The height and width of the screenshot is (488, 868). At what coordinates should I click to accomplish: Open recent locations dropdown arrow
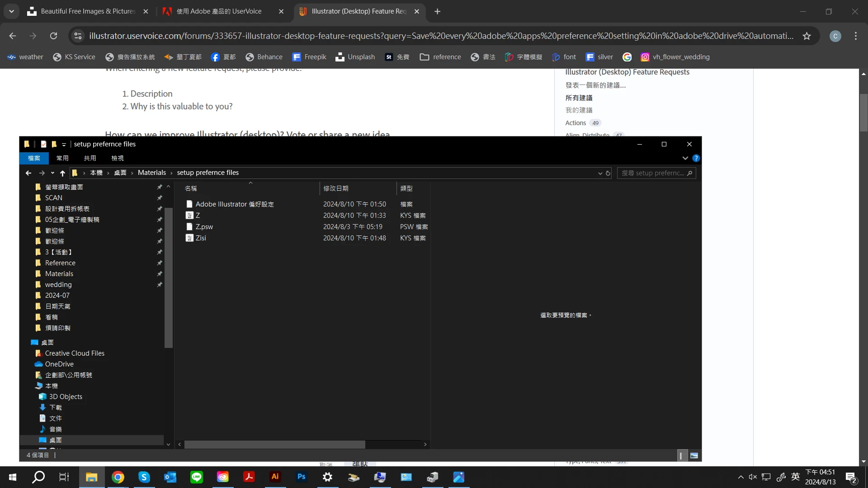coord(52,173)
